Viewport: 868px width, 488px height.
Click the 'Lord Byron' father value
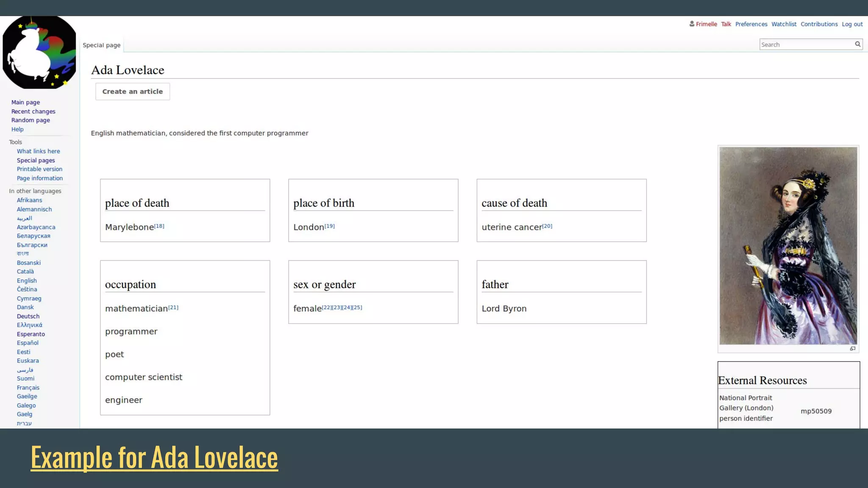click(504, 308)
